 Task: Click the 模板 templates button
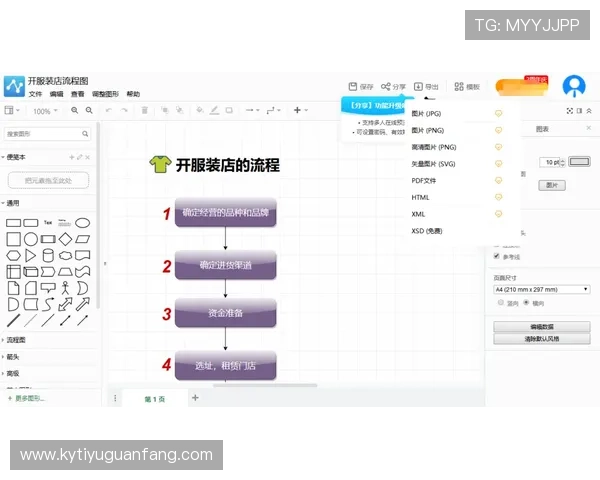tap(467, 87)
